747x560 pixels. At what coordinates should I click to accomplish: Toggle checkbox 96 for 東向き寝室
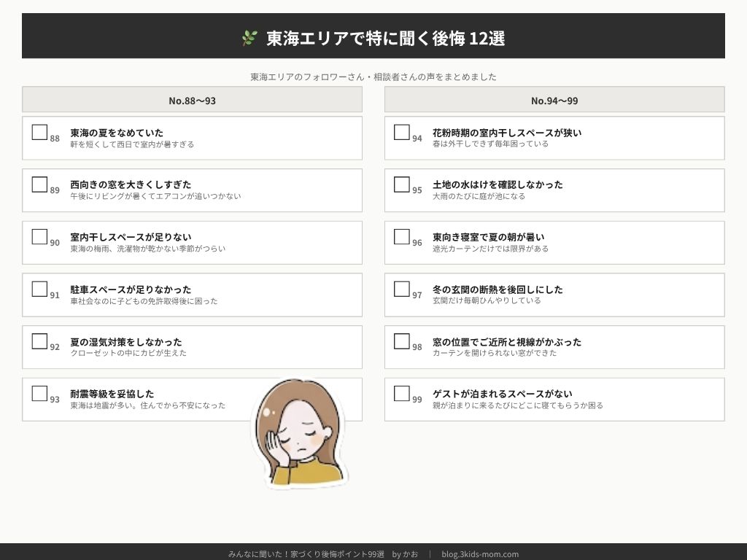tap(401, 236)
